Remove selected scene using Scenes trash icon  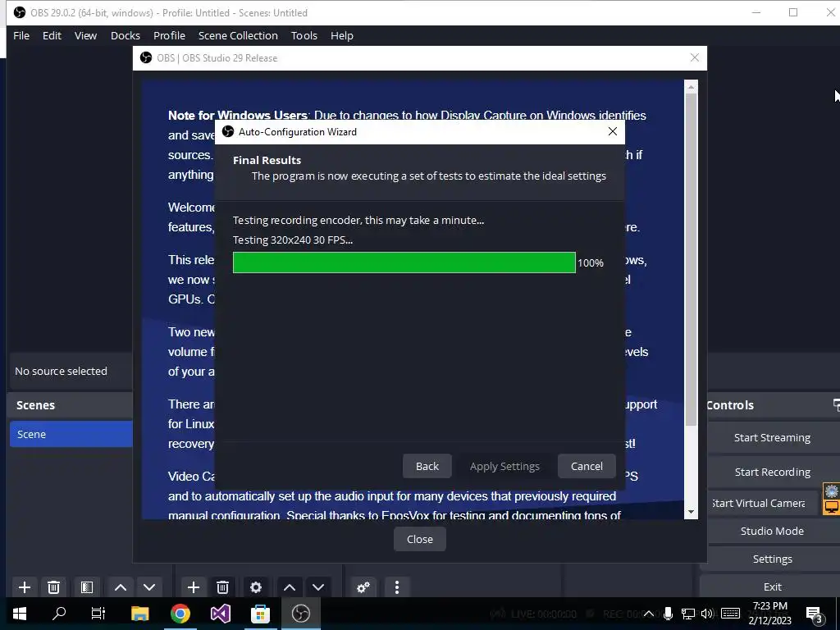53,587
